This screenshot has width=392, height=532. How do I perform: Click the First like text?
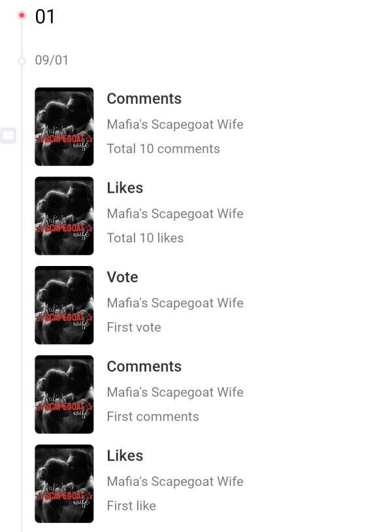[x=131, y=506]
